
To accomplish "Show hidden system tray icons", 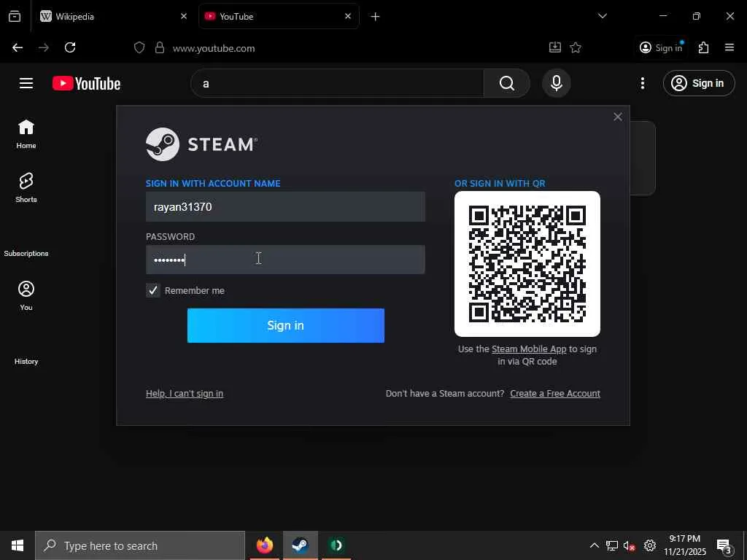I will (x=594, y=545).
